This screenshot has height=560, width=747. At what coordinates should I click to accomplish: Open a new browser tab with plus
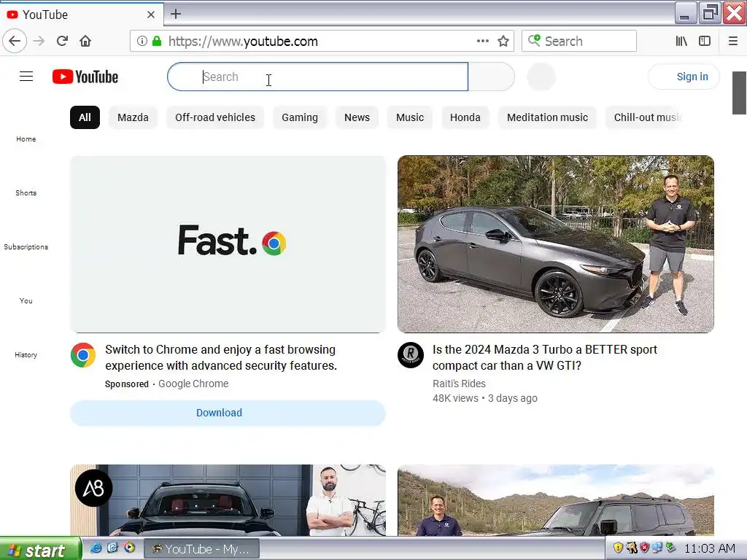pos(176,14)
